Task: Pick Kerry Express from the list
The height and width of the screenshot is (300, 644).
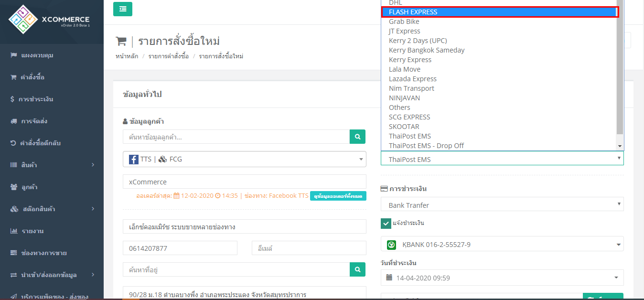Action: click(x=499, y=60)
